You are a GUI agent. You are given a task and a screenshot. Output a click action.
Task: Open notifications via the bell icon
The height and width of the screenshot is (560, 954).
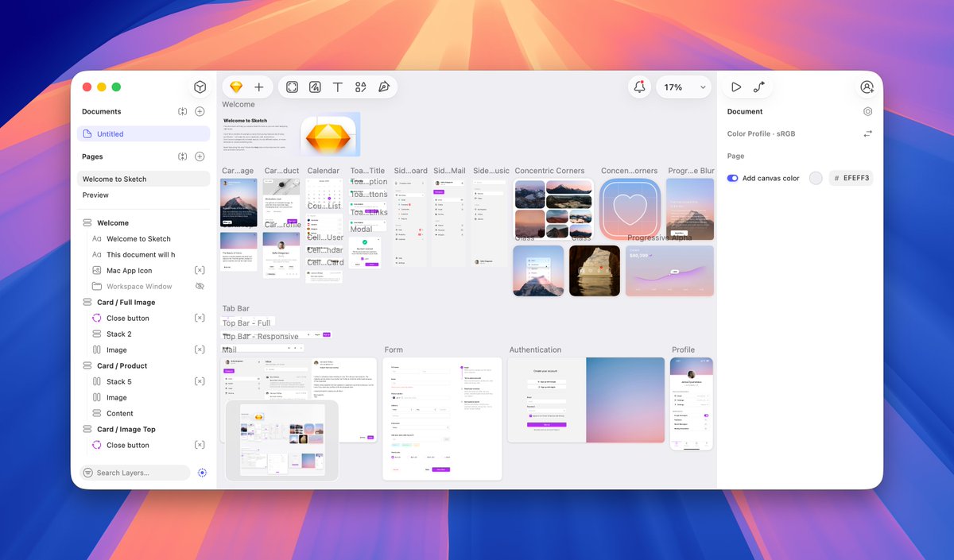coord(639,87)
